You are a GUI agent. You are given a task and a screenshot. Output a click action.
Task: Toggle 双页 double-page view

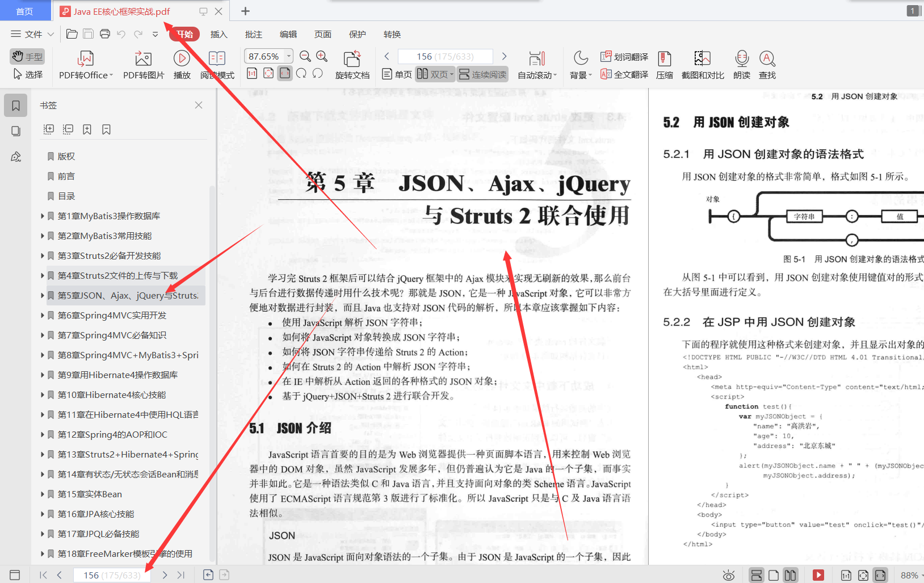point(435,74)
